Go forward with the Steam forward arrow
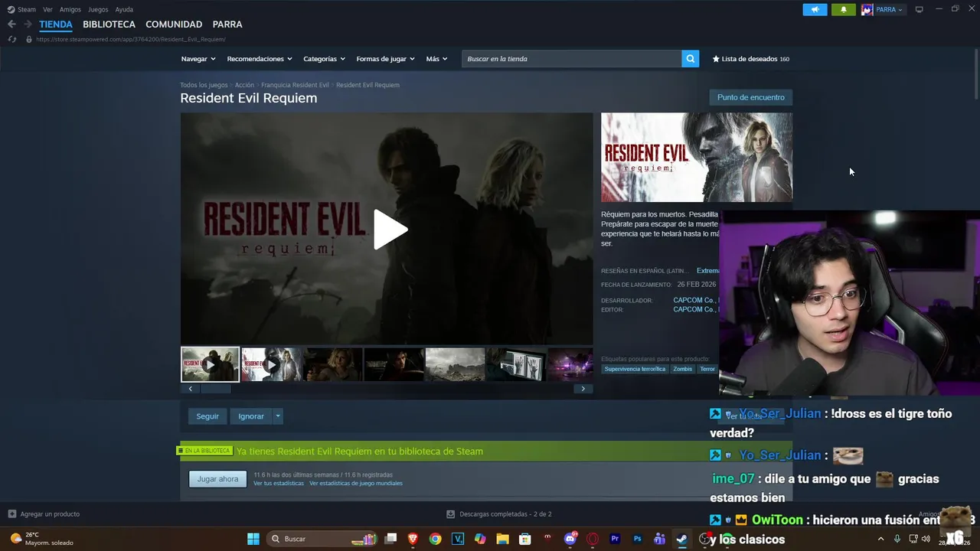Screen dimensions: 980x551 click(28, 24)
